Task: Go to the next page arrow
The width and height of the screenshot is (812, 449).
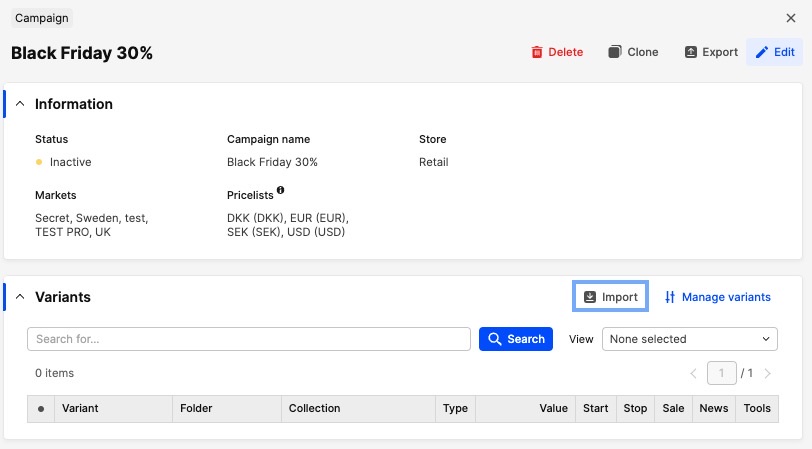Action: tap(768, 374)
